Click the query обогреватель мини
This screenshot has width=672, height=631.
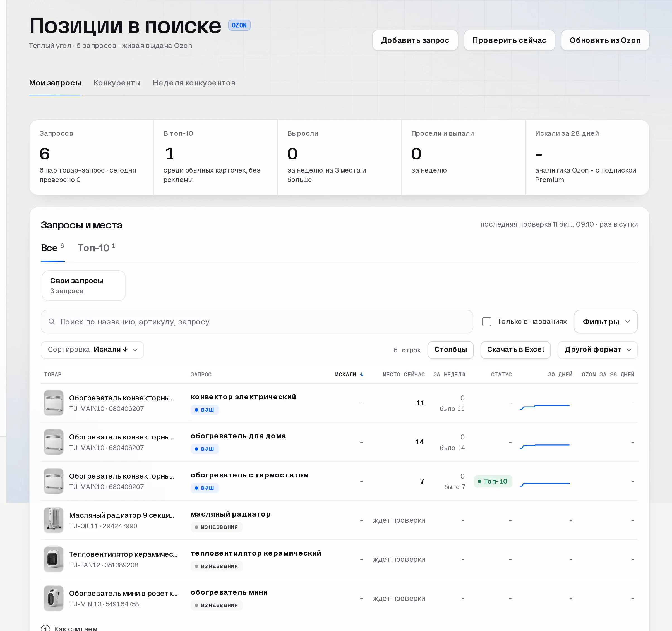click(x=229, y=592)
